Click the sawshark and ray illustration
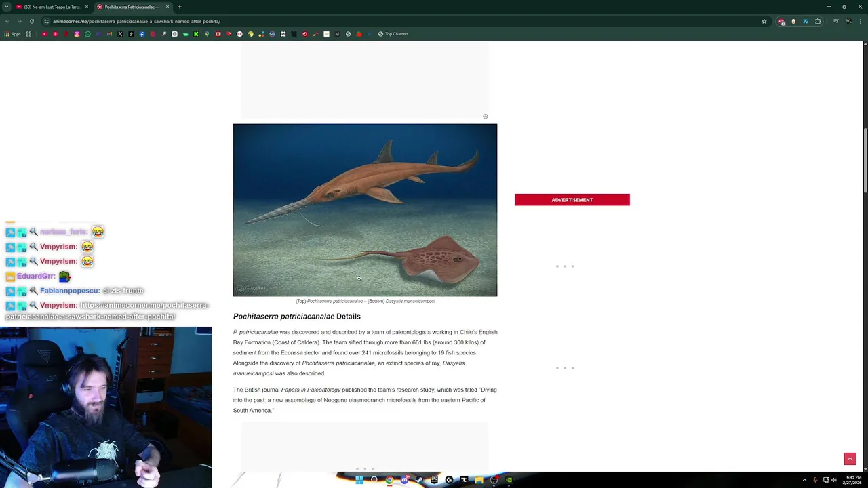The height and width of the screenshot is (488, 868). pos(365,209)
